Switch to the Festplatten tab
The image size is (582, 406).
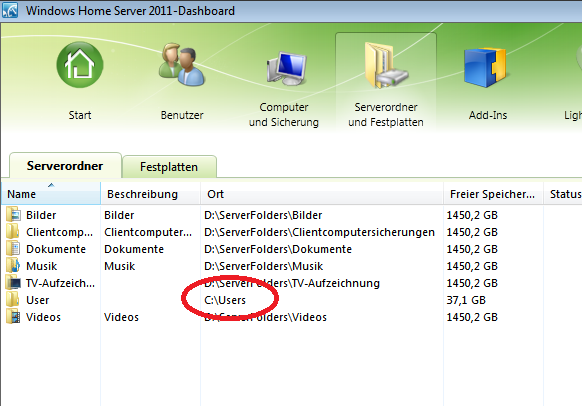pyautogui.click(x=169, y=167)
